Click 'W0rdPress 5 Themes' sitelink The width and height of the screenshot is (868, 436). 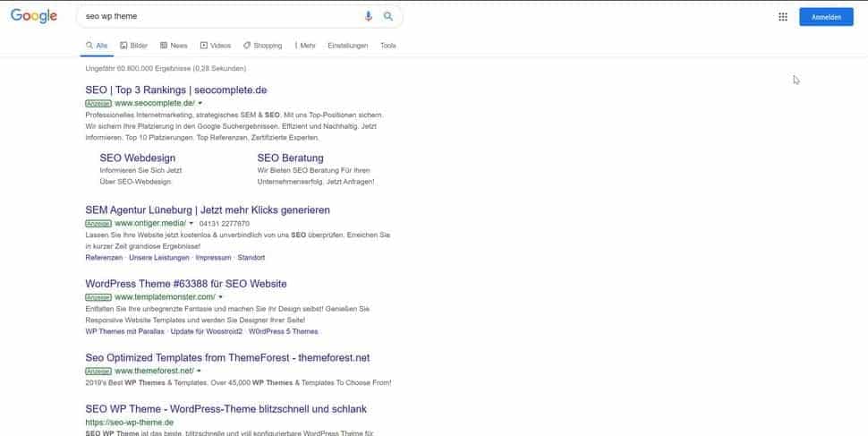pos(284,331)
